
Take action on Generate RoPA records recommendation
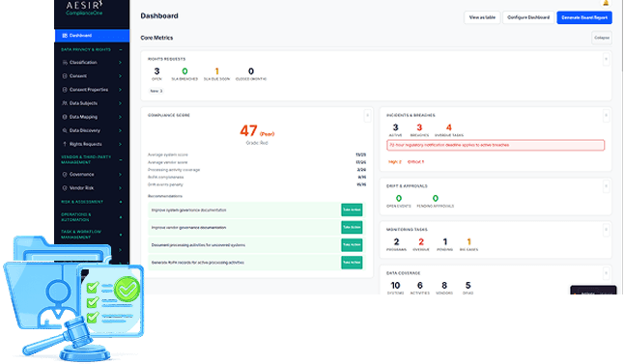click(x=352, y=263)
